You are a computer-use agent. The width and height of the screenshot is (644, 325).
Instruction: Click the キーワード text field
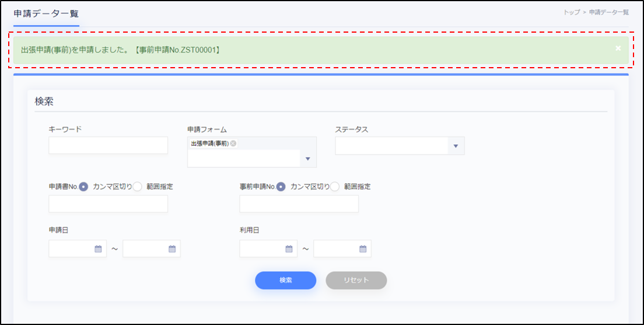[108, 146]
